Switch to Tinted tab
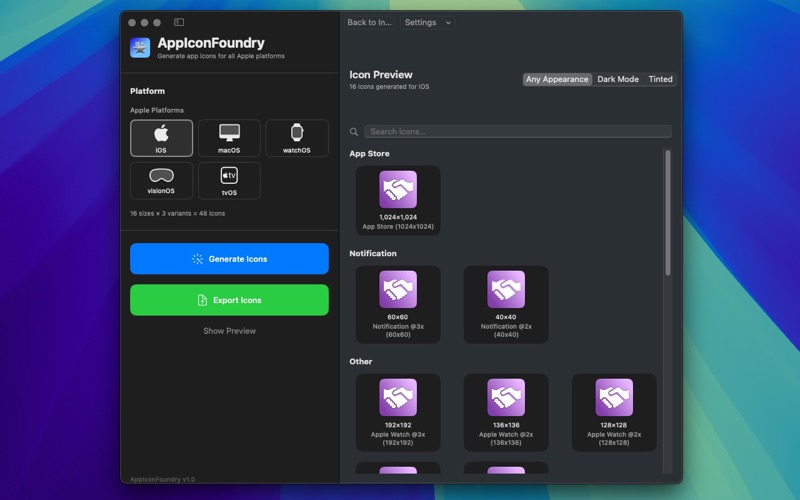800x500 pixels. tap(660, 79)
